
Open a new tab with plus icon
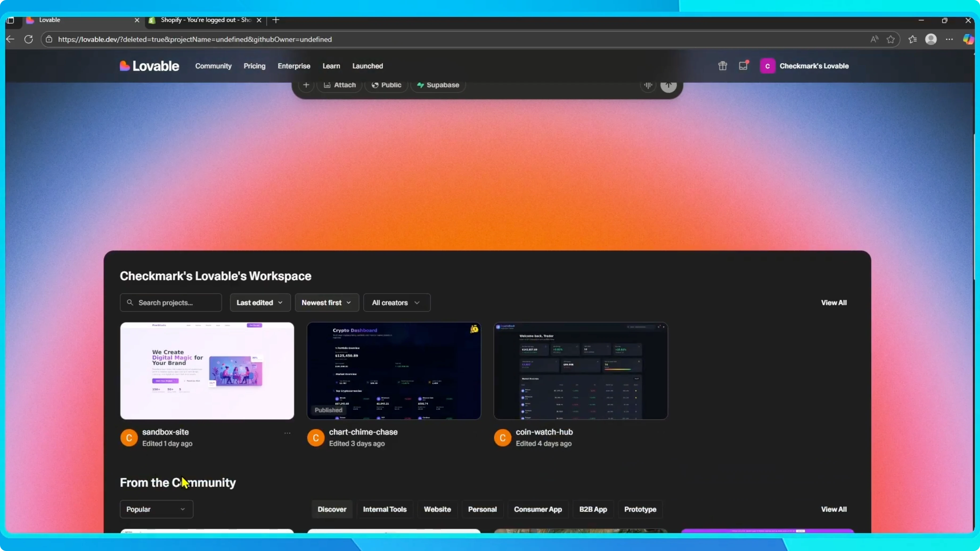276,20
